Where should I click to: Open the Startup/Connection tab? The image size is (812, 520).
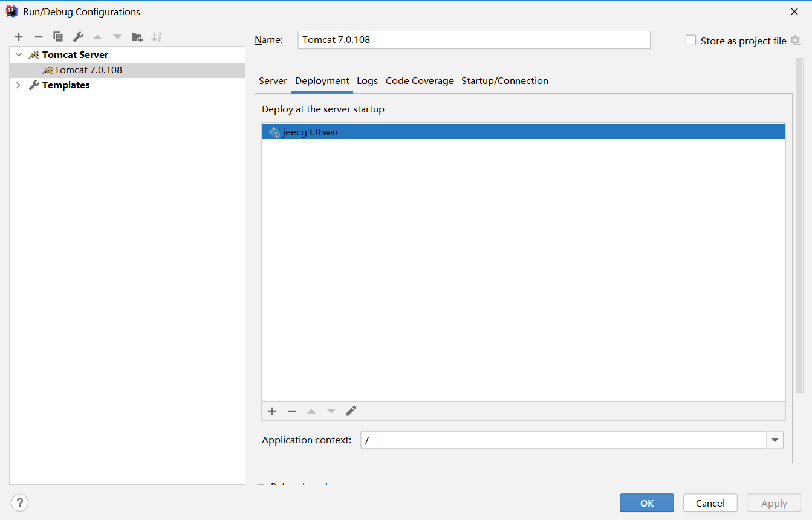(505, 81)
